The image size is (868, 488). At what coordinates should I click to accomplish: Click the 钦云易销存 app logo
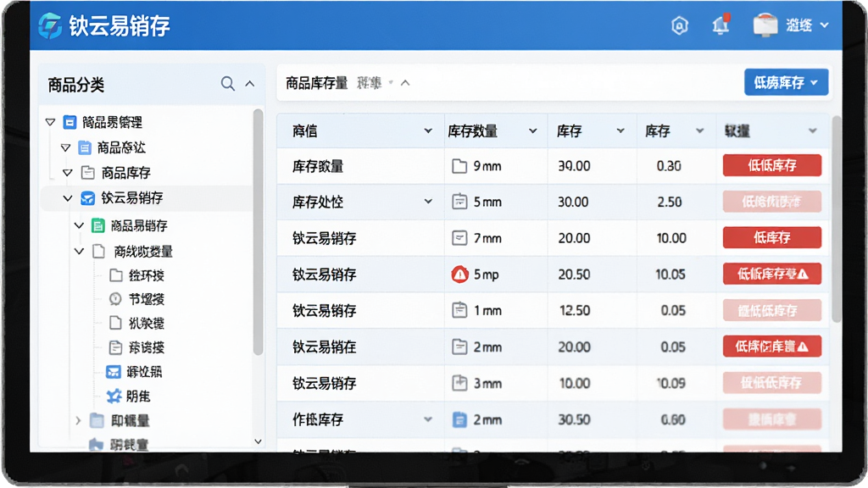[x=50, y=25]
